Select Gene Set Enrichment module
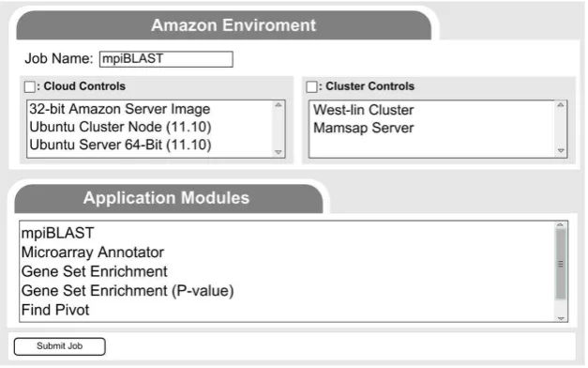Screen dimensions: 588x368 95,272
